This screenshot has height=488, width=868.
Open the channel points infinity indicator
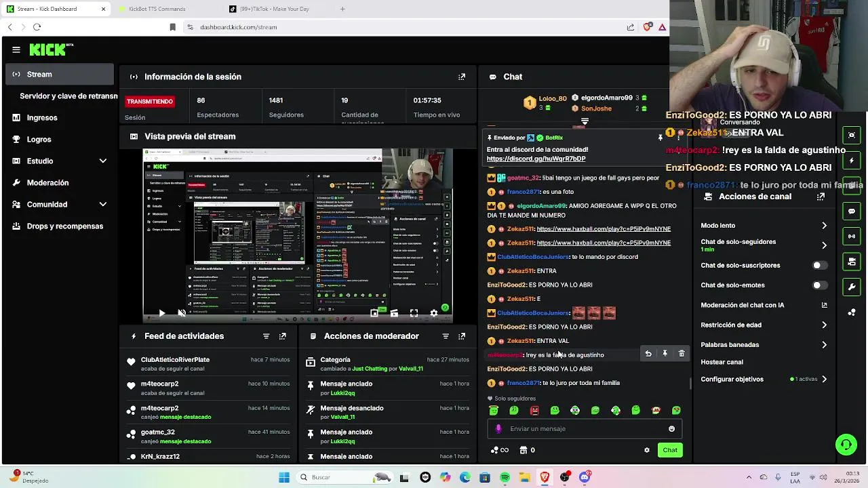click(500, 450)
